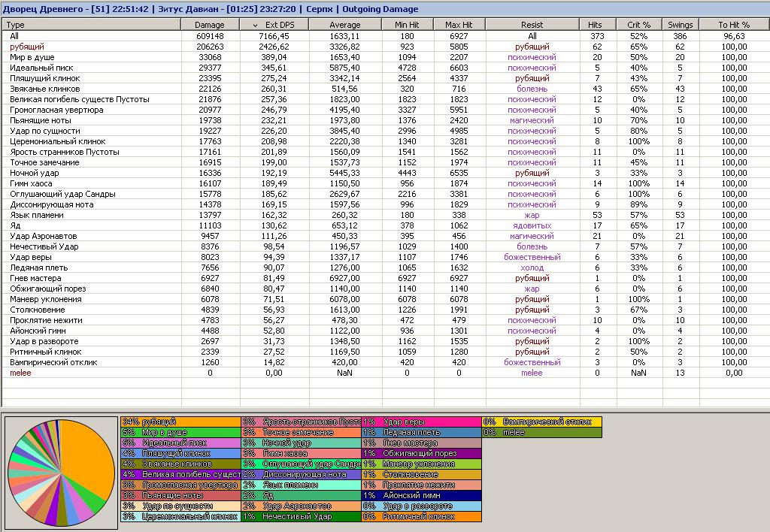
Task: Sort by the Crit % column header
Action: click(639, 25)
